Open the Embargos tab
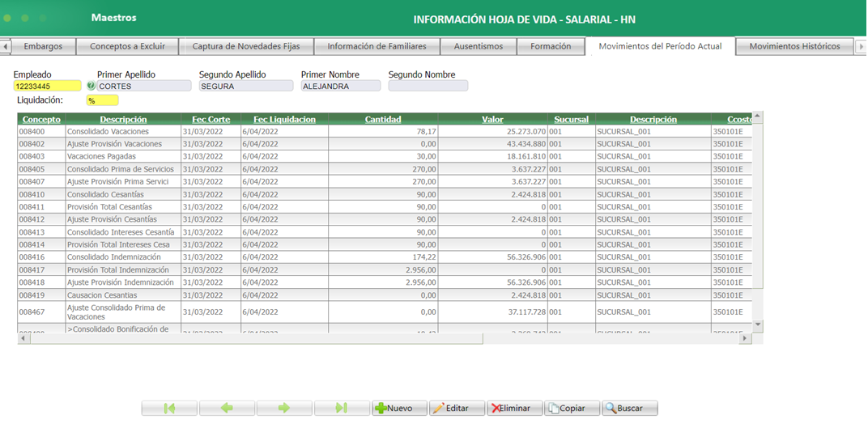The height and width of the screenshot is (424, 868). point(43,46)
